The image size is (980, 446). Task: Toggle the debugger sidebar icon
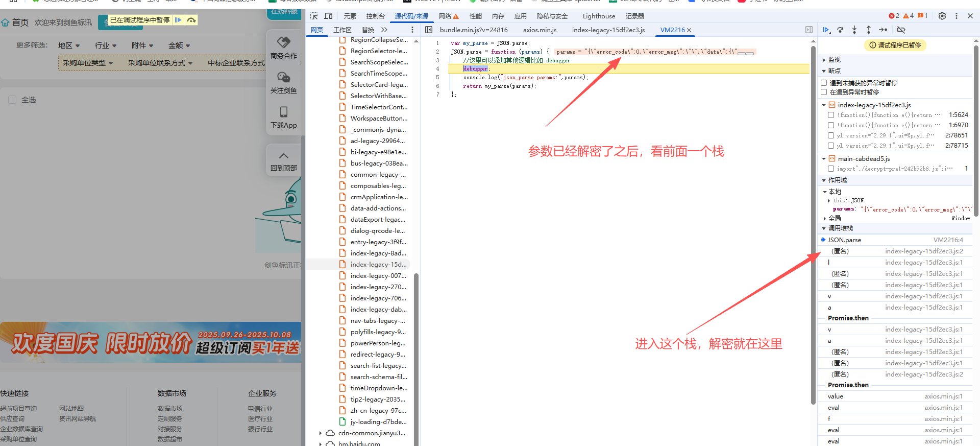tap(808, 30)
